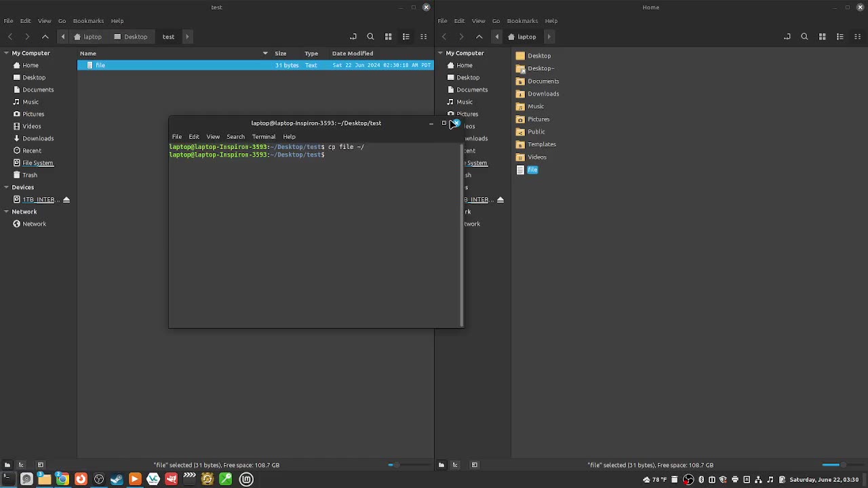The height and width of the screenshot is (488, 868).
Task: Switch test window to compact view
Action: coord(424,37)
